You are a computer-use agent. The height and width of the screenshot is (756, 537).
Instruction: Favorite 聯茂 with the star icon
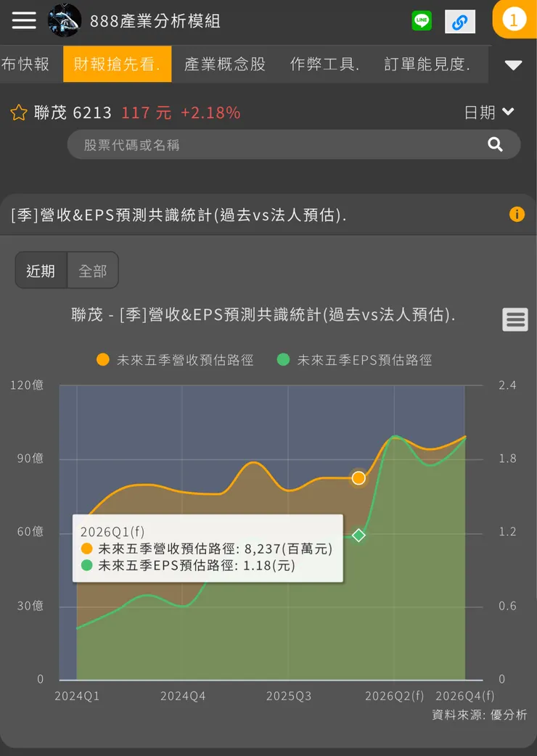(x=19, y=113)
